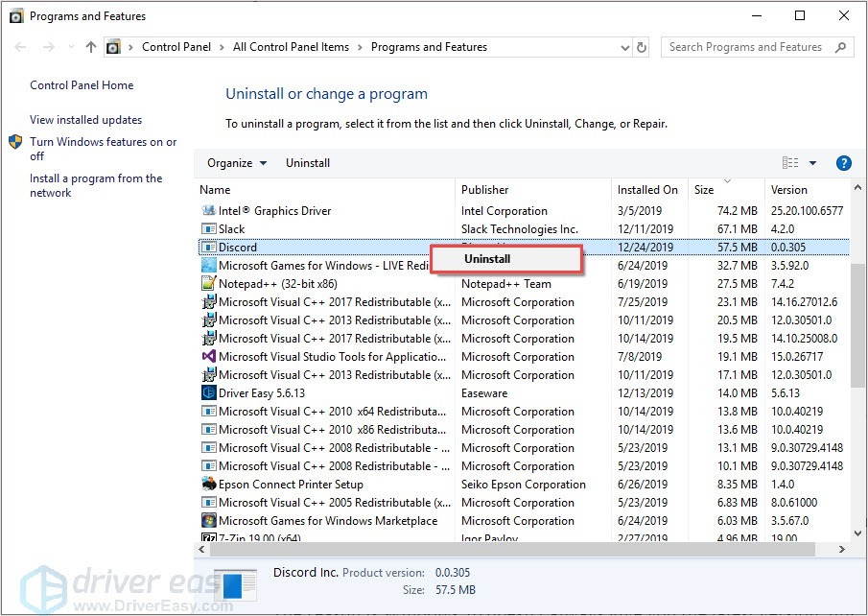This screenshot has height=616, width=868.
Task: Click the Intel Graphics Driver program icon
Action: click(x=209, y=210)
